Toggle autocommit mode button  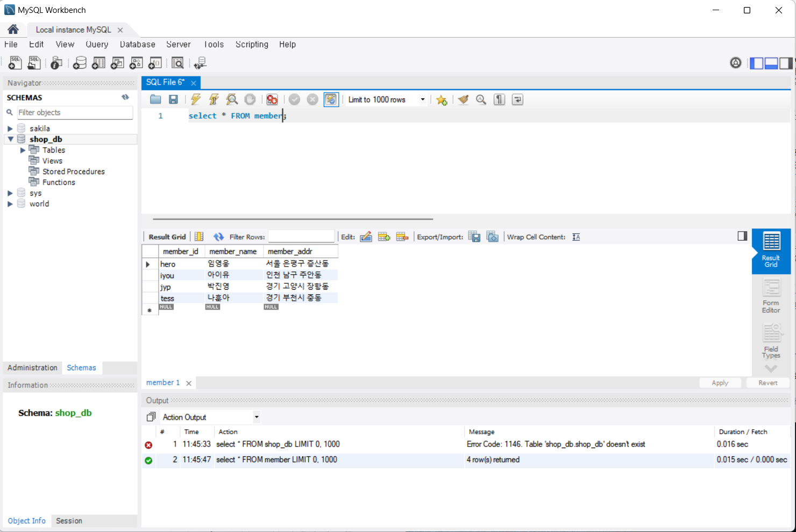coord(331,99)
